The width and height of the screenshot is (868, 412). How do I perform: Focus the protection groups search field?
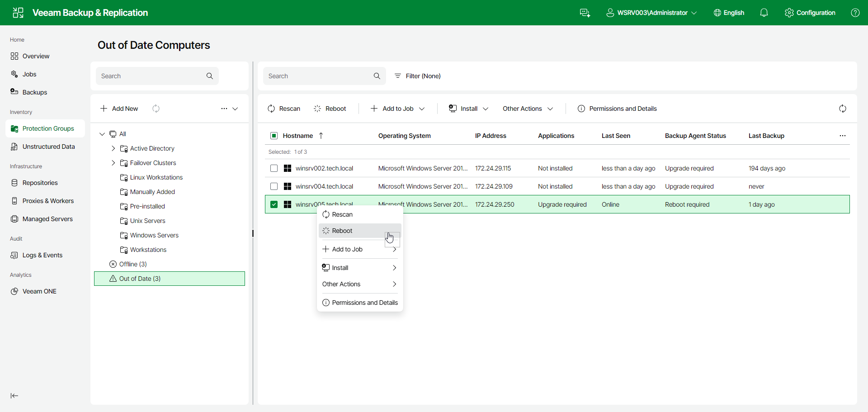(157, 76)
